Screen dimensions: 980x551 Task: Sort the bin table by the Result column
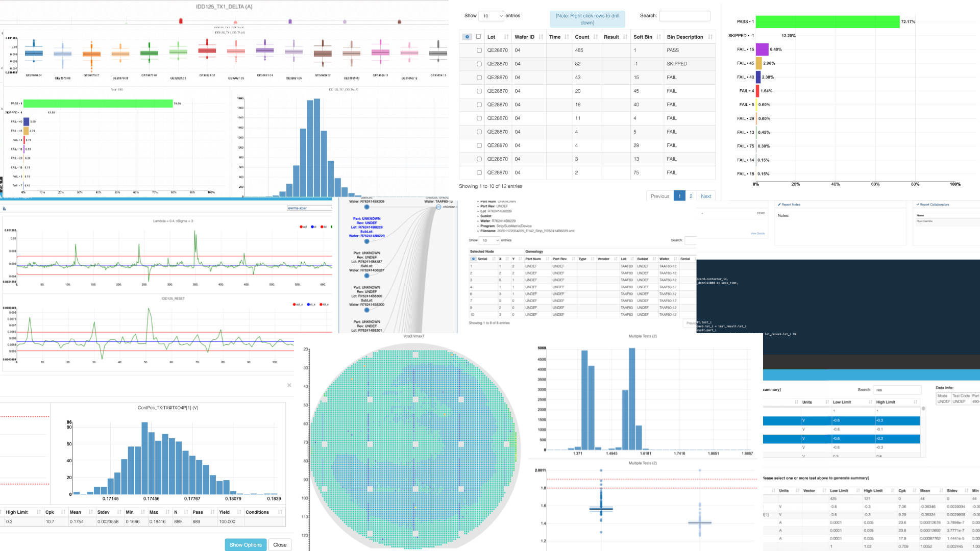tap(616, 37)
